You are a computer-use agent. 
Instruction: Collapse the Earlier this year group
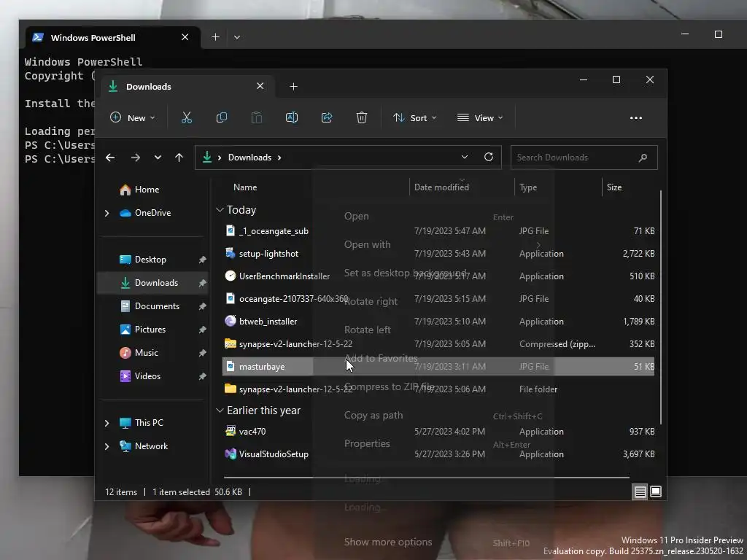(220, 411)
